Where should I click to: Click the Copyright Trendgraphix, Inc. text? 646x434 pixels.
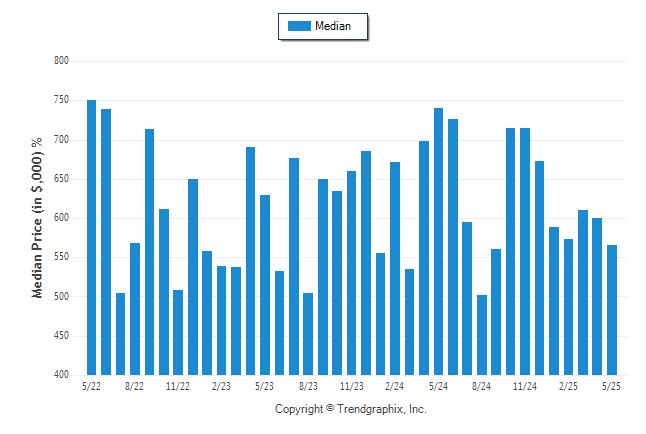pos(351,409)
